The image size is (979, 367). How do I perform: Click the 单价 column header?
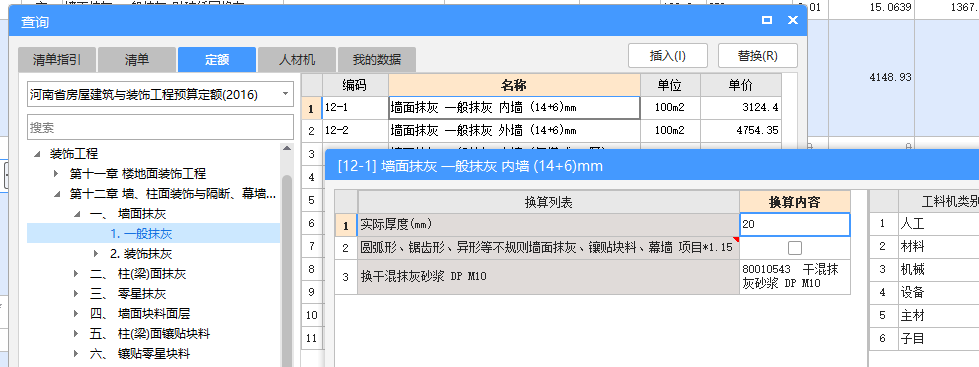[x=740, y=85]
